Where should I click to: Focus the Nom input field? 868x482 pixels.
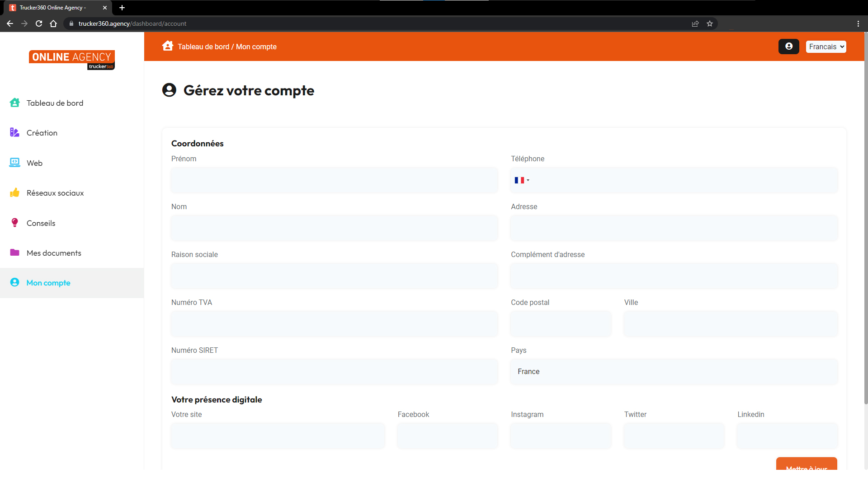[335, 228]
